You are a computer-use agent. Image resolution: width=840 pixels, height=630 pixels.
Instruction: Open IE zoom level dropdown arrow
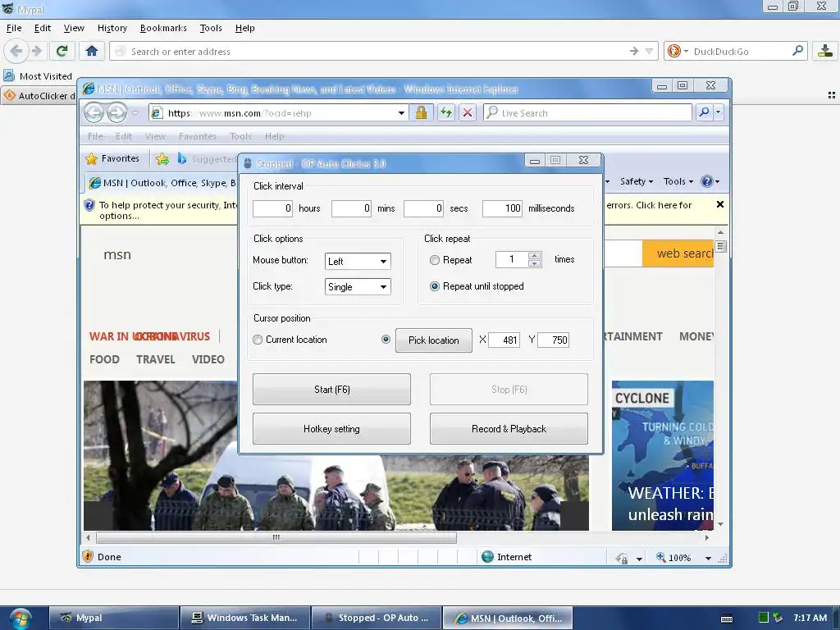tap(708, 558)
